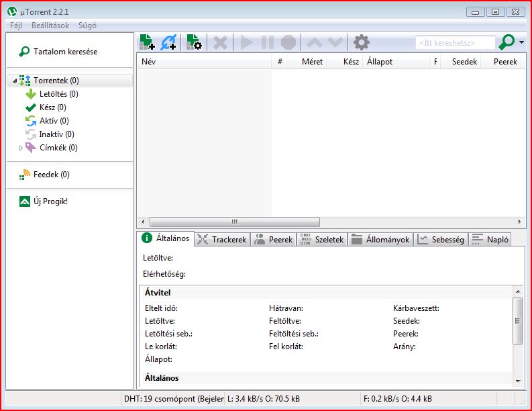Click Add Torrent from URL icon
Viewport: 532px width, 411px height.
tap(168, 42)
